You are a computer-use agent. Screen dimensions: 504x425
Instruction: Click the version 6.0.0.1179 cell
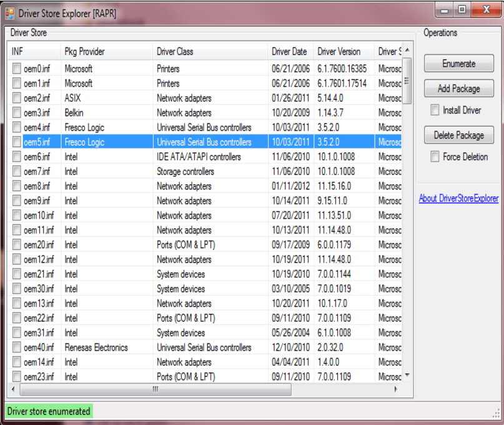334,244
